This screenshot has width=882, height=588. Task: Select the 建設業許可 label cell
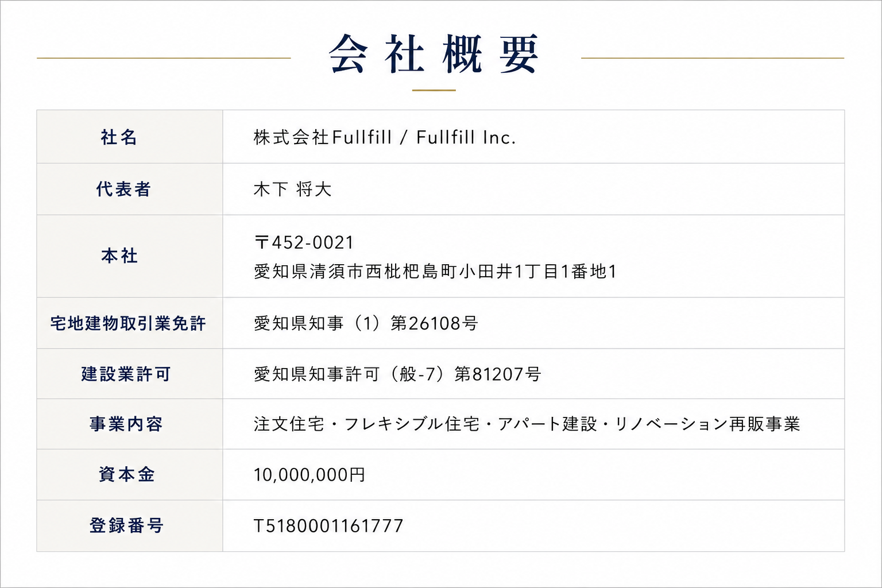[130, 374]
